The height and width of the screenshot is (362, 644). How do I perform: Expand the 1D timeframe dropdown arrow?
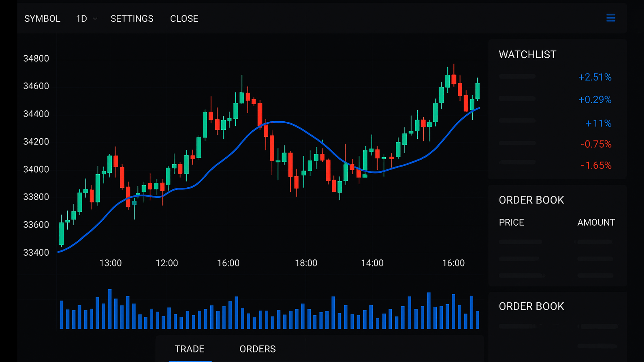pos(95,19)
